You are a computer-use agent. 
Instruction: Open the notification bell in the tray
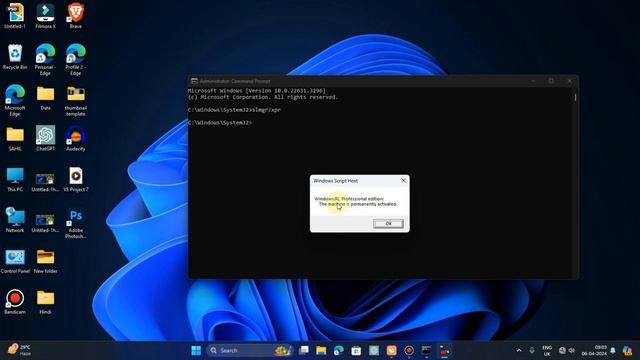(613, 350)
